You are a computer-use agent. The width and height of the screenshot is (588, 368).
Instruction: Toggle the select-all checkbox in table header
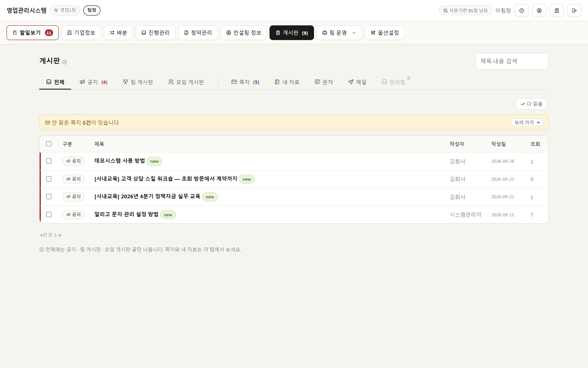click(49, 144)
